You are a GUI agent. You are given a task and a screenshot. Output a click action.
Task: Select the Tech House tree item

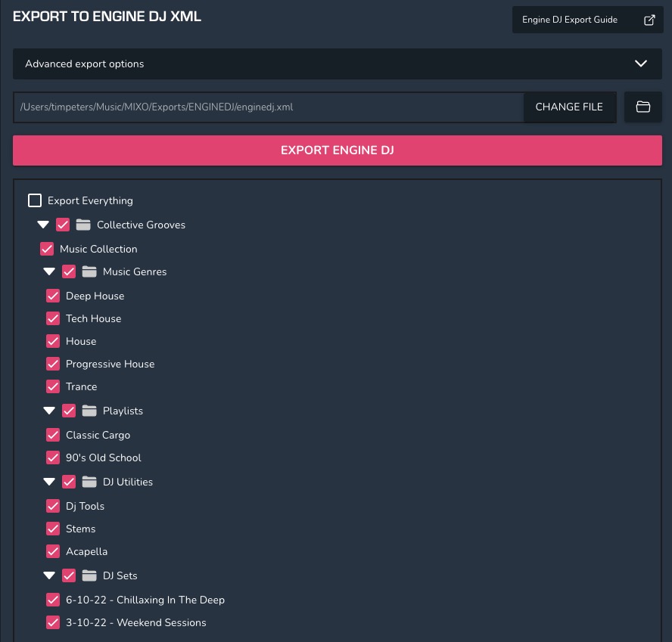pyautogui.click(x=93, y=318)
